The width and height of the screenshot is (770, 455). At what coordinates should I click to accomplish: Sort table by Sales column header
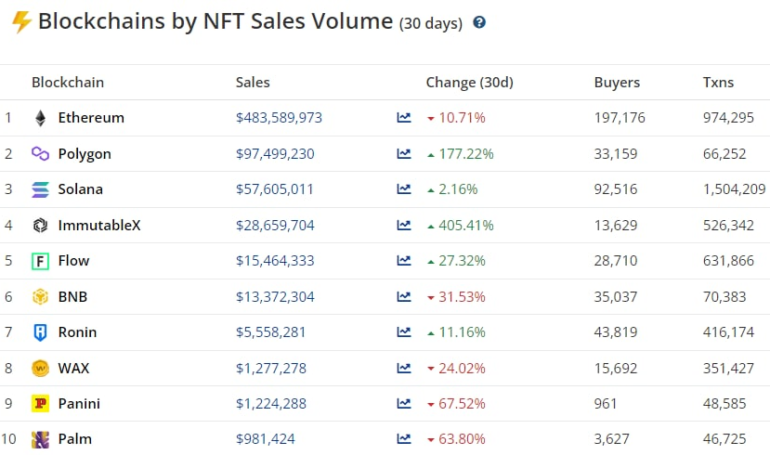(252, 82)
